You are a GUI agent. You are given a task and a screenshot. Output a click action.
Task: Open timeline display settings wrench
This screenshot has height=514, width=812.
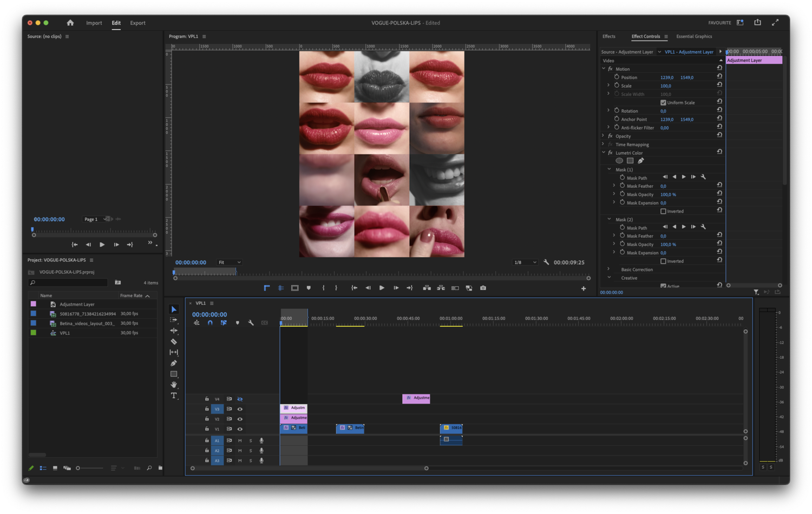pos(251,323)
